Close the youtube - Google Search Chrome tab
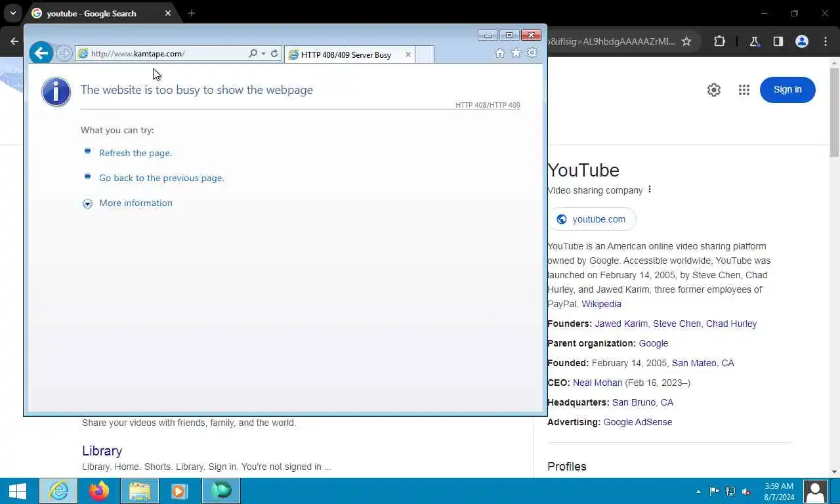 (168, 13)
